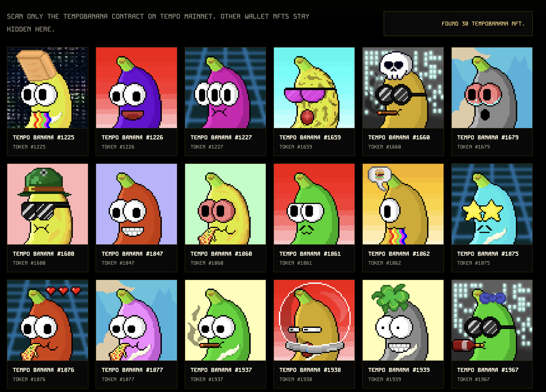Click the 'TEMPO BANANA #1679' title
This screenshot has height=392, width=546.
[488, 137]
